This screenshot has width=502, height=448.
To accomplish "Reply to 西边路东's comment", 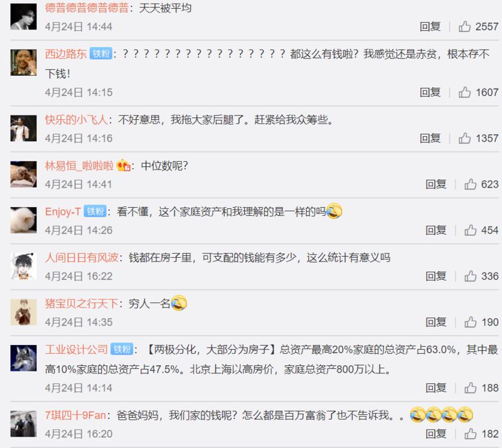I will point(430,92).
